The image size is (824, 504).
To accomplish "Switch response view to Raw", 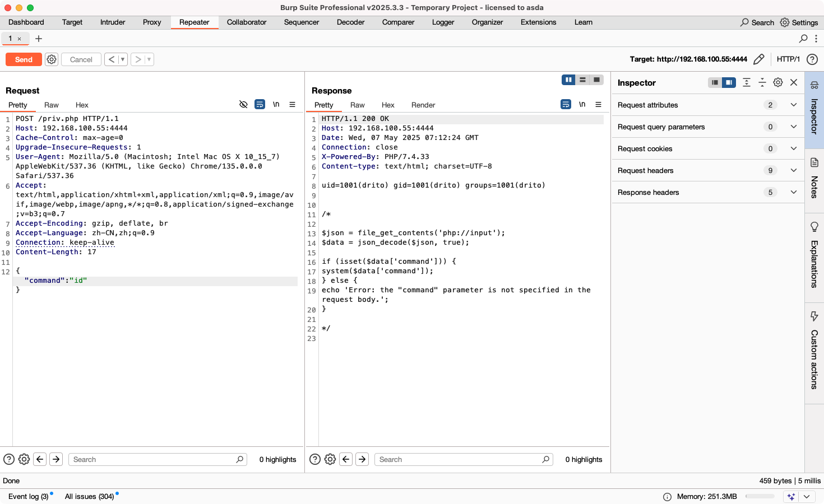I will pos(358,105).
